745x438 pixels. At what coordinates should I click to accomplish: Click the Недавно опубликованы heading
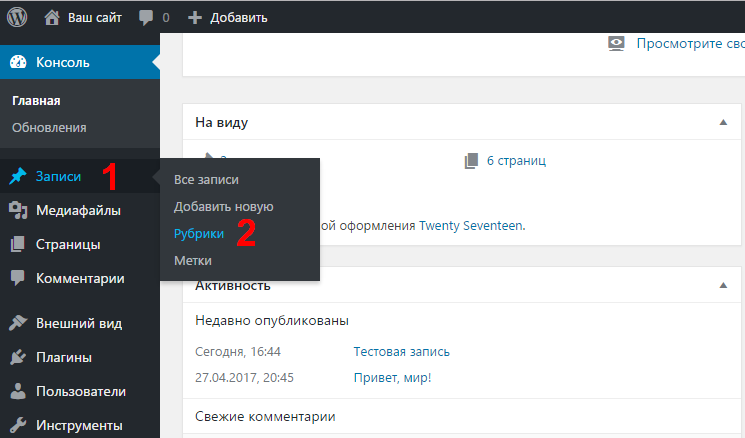[x=272, y=321]
